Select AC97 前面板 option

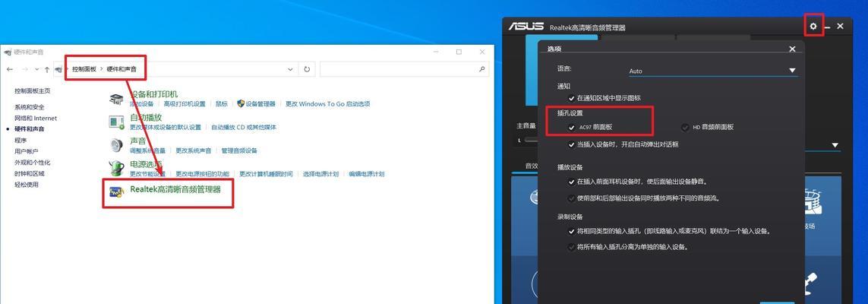coord(572,127)
